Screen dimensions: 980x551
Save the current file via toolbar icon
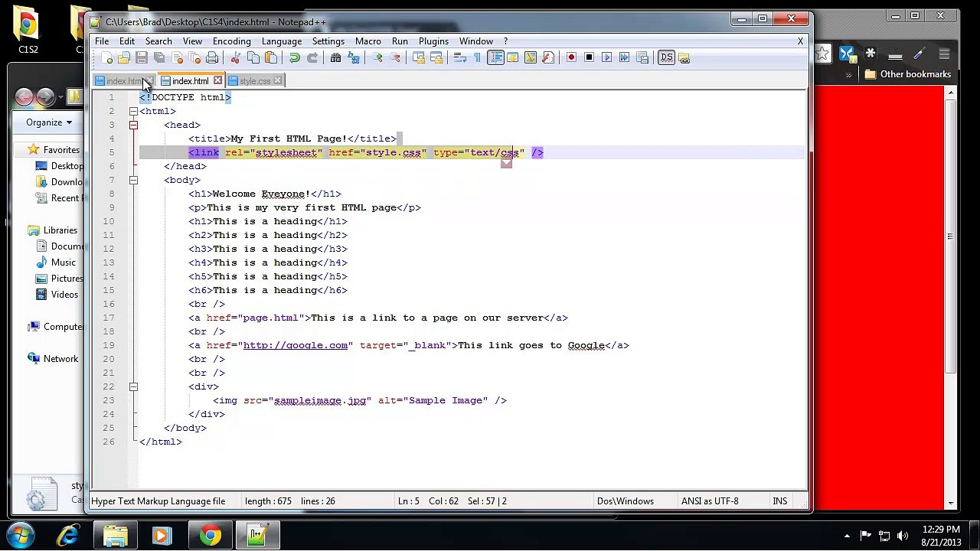pyautogui.click(x=142, y=58)
